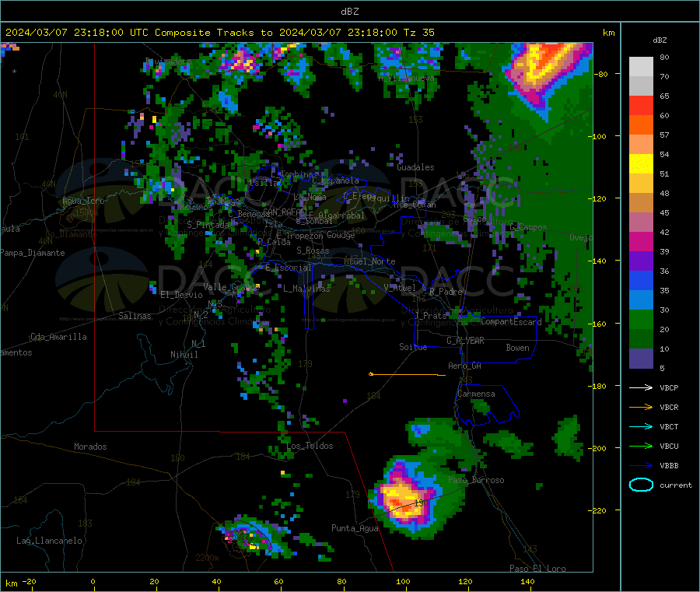700x592 pixels.
Task: Click the cyan 'current' ellipse legend icon
Action: pos(641,485)
